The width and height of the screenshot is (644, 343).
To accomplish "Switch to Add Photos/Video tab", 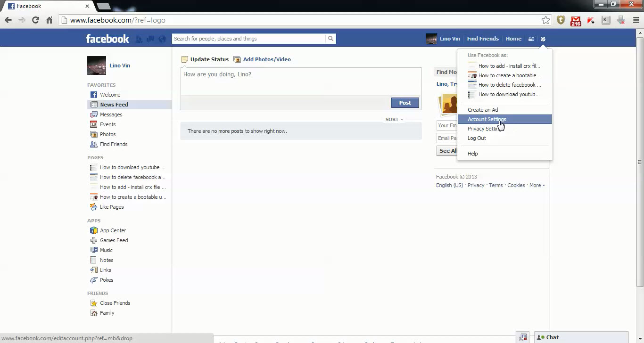I will 263,59.
